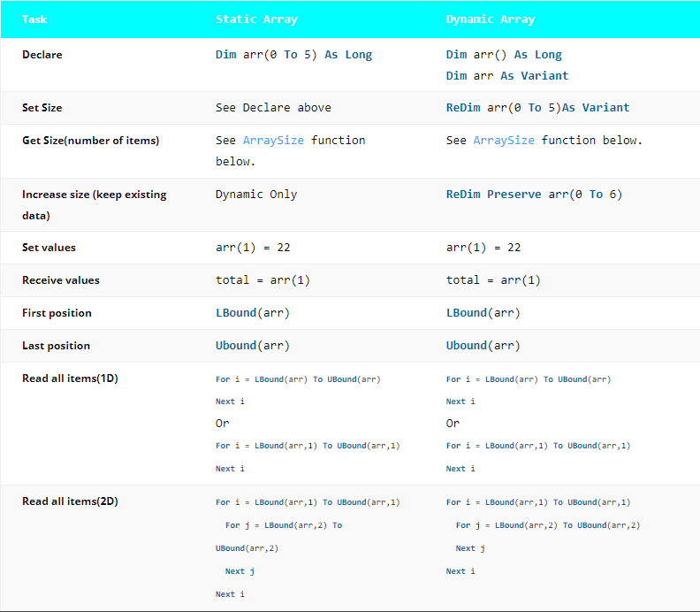Select the Set Size row label
This screenshot has width=700, height=612.
point(42,108)
